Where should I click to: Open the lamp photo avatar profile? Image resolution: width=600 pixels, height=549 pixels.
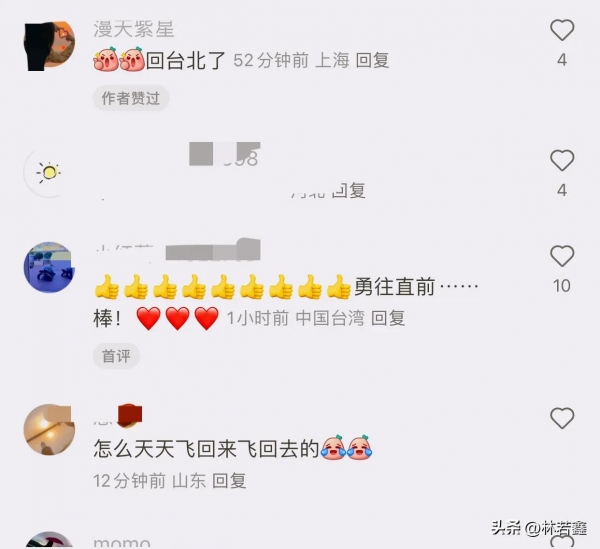[49, 429]
